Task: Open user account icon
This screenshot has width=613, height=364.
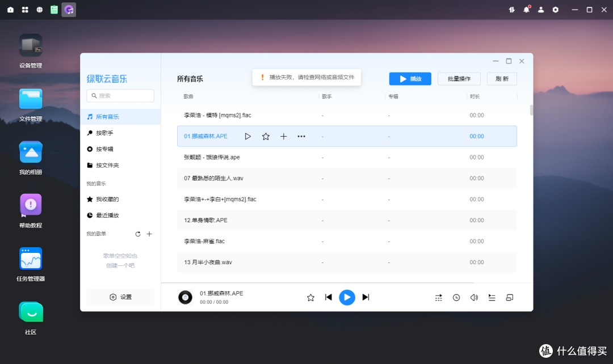Action: 541,10
